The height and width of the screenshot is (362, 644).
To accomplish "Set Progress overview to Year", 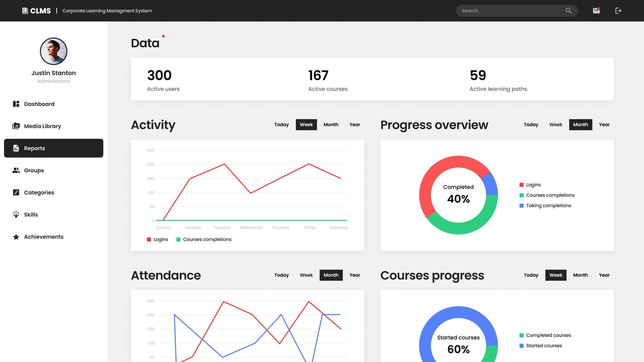I will point(604,125).
